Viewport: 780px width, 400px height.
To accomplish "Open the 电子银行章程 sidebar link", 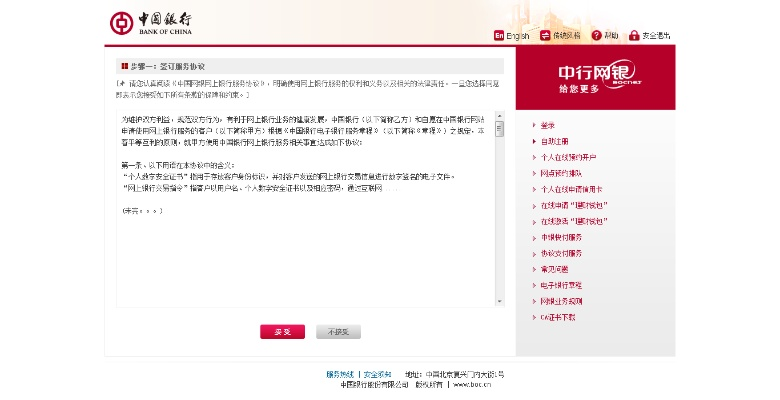I will click(560, 285).
